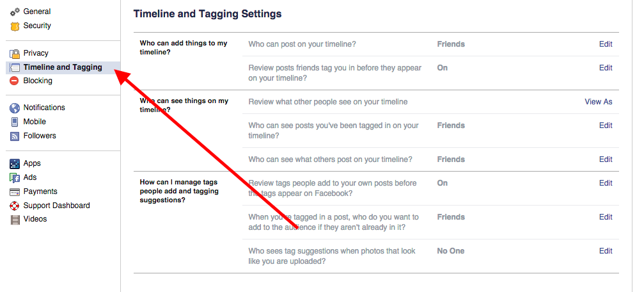644x292 pixels.
Task: Edit who can post on your timeline
Action: click(605, 44)
